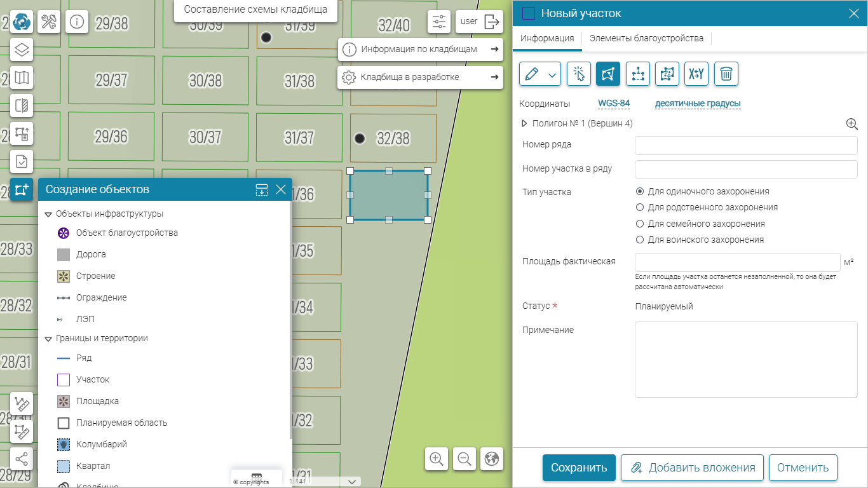
Task: Open the filter settings sliders icon
Action: click(x=439, y=22)
